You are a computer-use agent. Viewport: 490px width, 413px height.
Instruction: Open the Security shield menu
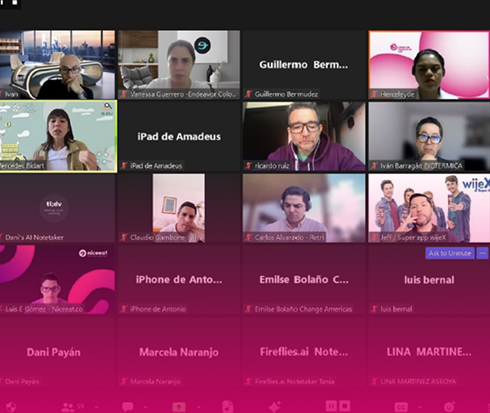11,407
